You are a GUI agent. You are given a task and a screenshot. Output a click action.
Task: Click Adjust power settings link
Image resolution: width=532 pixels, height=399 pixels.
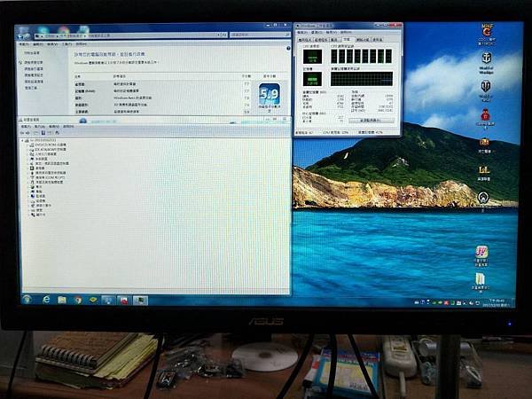34,75
